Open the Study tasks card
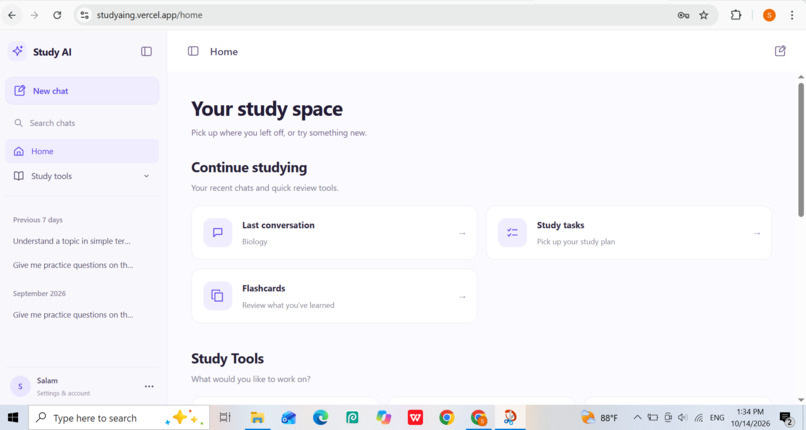The height and width of the screenshot is (430, 806). click(629, 233)
